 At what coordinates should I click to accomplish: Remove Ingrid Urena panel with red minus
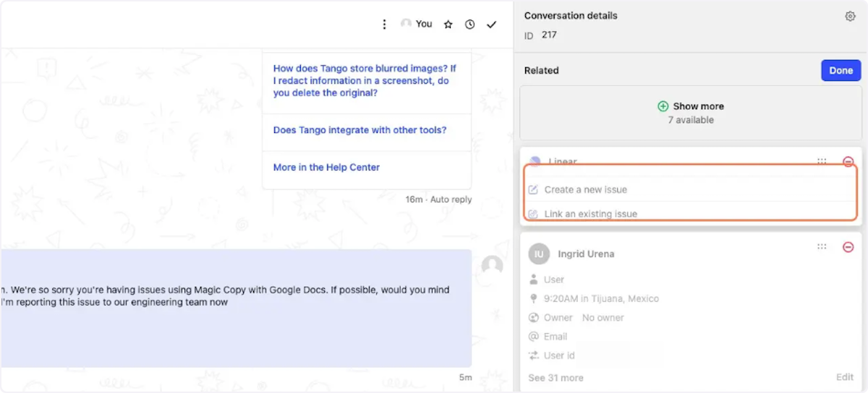click(848, 247)
